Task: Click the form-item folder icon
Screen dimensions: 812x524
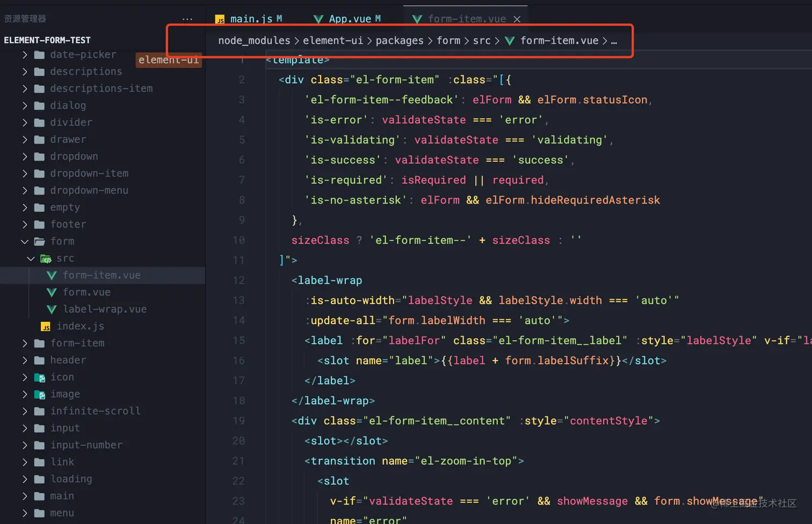Action: 39,343
